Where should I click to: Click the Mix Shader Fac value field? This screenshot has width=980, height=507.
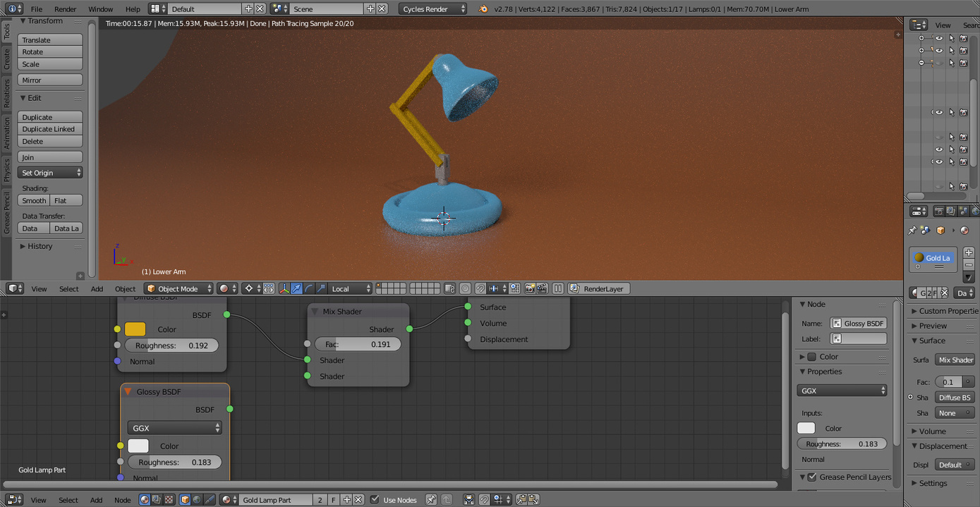point(358,344)
